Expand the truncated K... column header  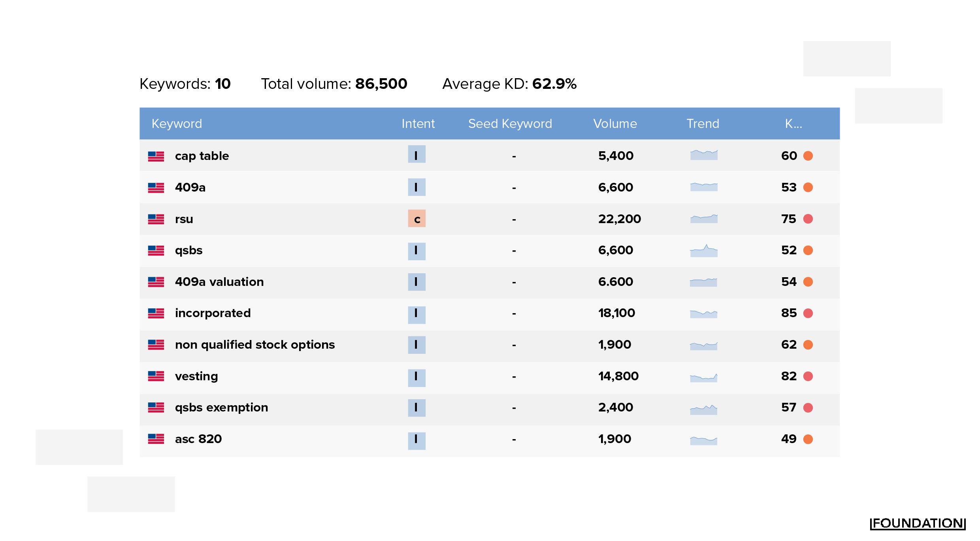793,124
